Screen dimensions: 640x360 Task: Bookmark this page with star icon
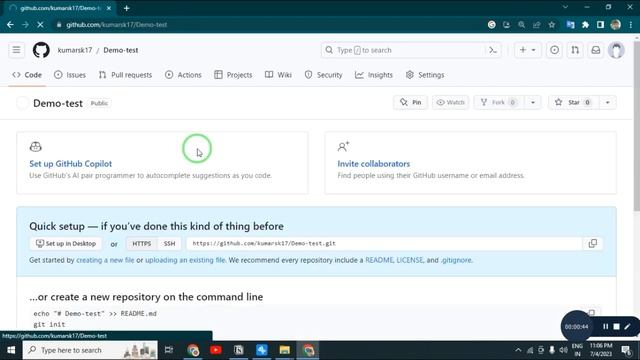tap(552, 24)
